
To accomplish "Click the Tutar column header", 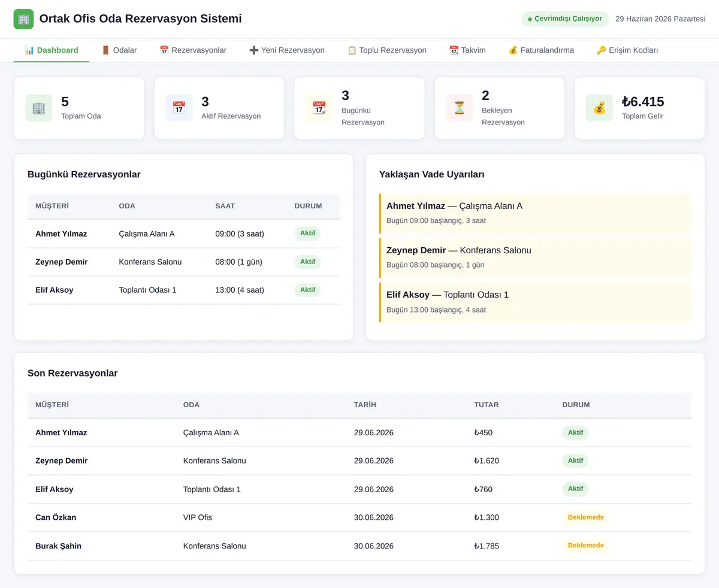I will [x=487, y=405].
